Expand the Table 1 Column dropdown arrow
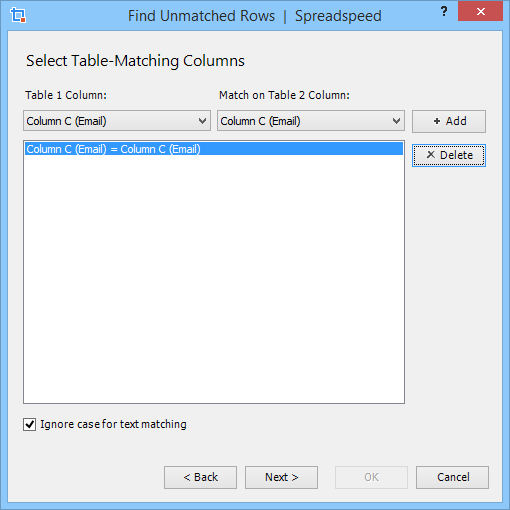This screenshot has height=510, width=510. click(x=202, y=121)
